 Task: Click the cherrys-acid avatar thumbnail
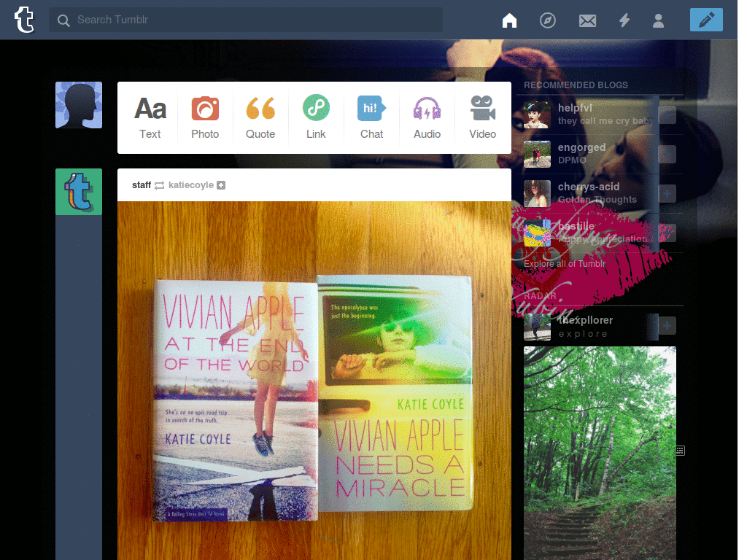pos(537,194)
